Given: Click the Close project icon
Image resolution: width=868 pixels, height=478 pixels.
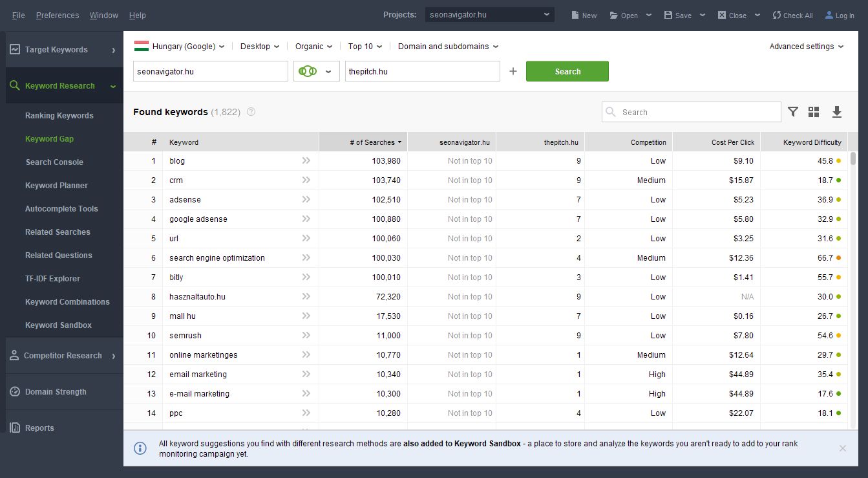Looking at the screenshot, I should coord(722,15).
